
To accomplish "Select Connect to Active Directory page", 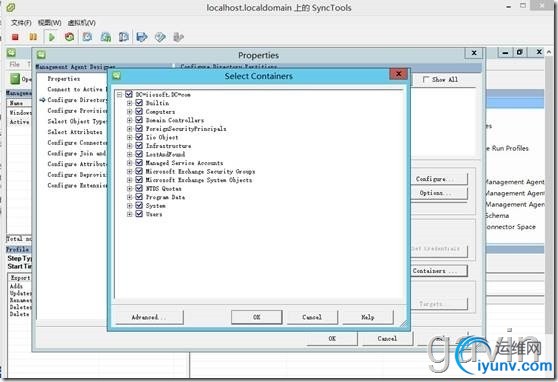I will (x=77, y=89).
